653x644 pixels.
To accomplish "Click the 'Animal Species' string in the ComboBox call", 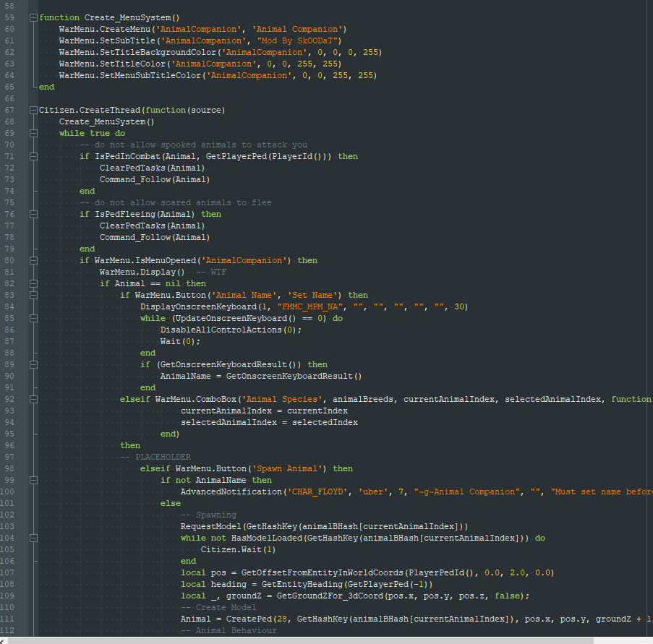I will [281, 399].
